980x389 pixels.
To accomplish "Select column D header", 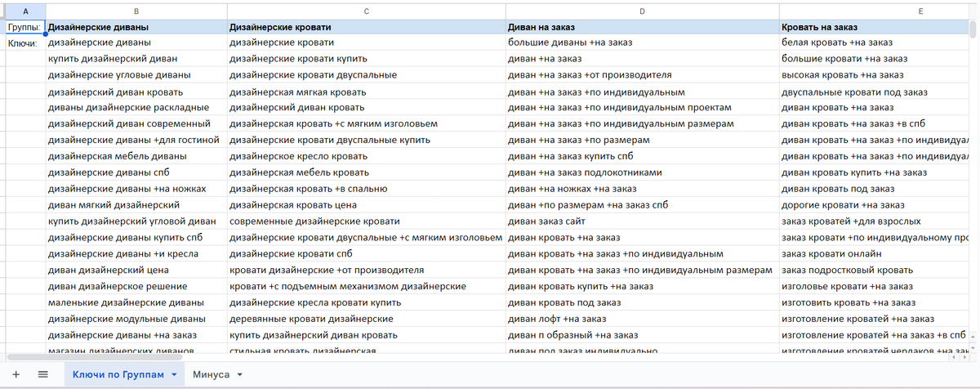I will 642,11.
